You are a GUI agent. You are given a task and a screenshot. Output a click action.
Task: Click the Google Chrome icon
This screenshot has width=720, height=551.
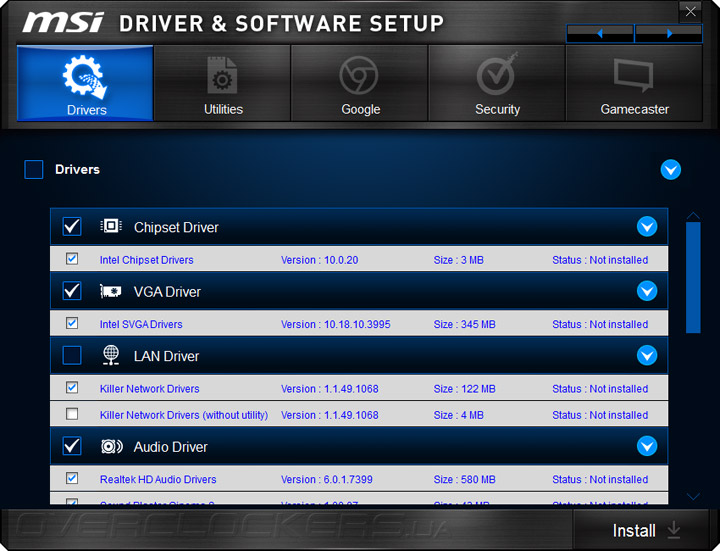pyautogui.click(x=360, y=76)
